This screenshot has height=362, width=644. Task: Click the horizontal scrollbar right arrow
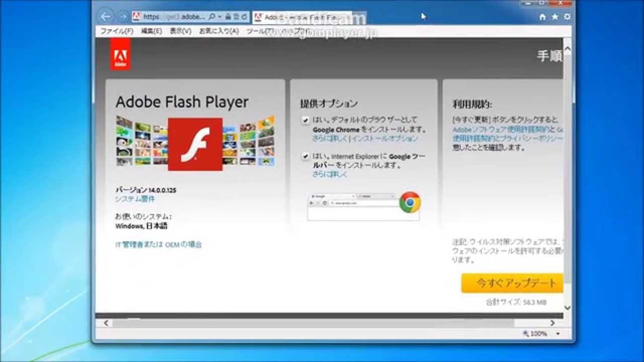click(552, 323)
